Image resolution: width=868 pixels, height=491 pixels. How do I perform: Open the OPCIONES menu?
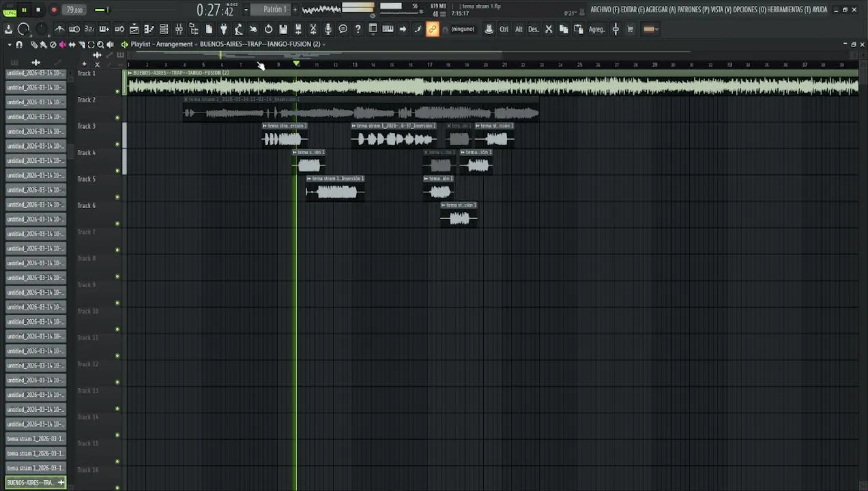749,10
